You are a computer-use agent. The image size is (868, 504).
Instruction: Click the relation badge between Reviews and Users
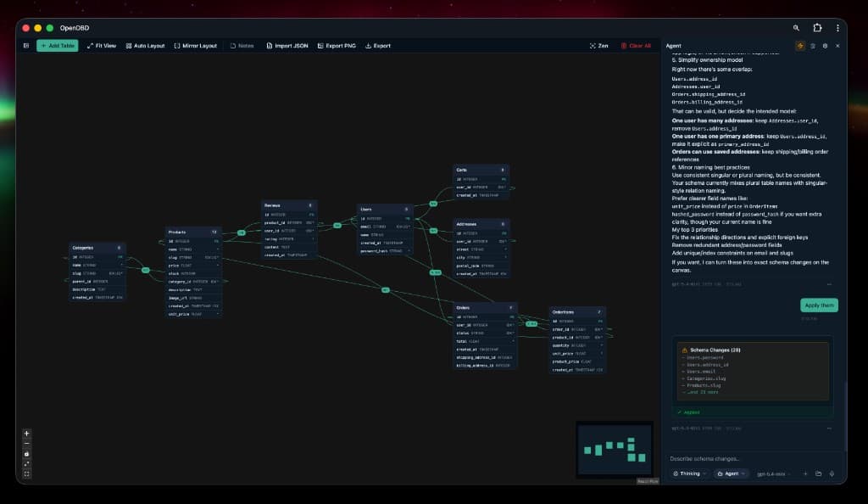point(337,226)
